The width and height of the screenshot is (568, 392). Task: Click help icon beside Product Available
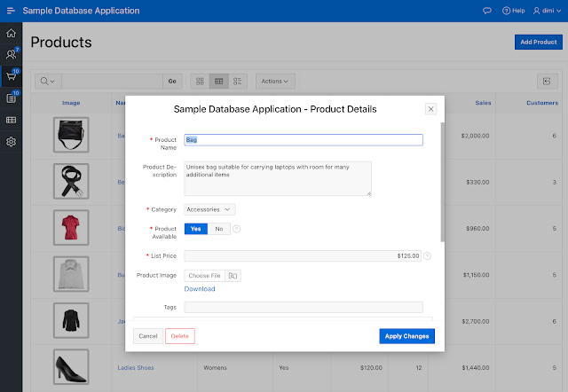(237, 229)
